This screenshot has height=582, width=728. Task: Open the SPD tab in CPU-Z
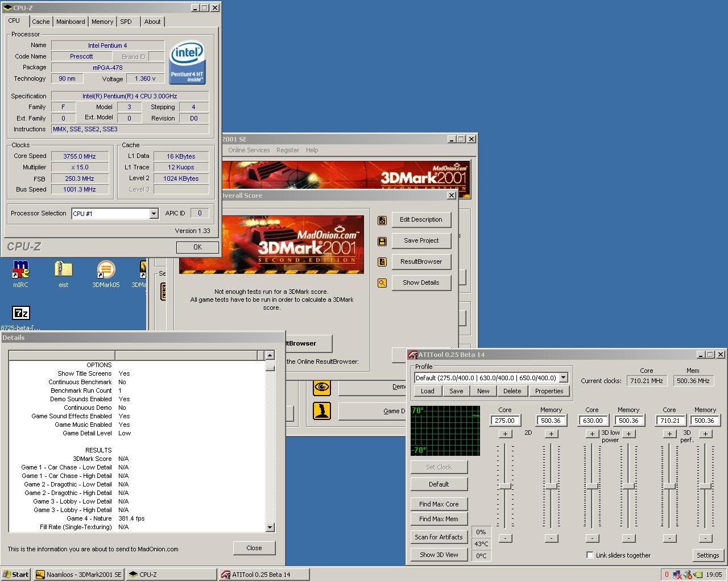click(126, 22)
